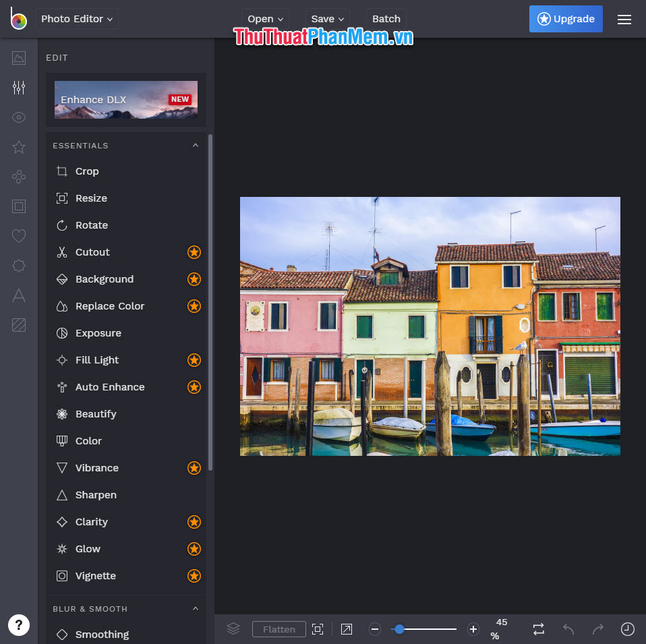The height and width of the screenshot is (644, 646).
Task: Open the Overlays panel (heart icon)
Action: [x=19, y=236]
